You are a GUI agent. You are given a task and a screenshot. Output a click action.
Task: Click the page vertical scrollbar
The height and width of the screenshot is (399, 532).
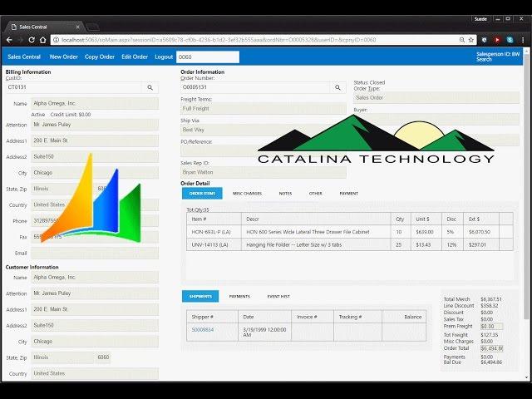(x=526, y=186)
